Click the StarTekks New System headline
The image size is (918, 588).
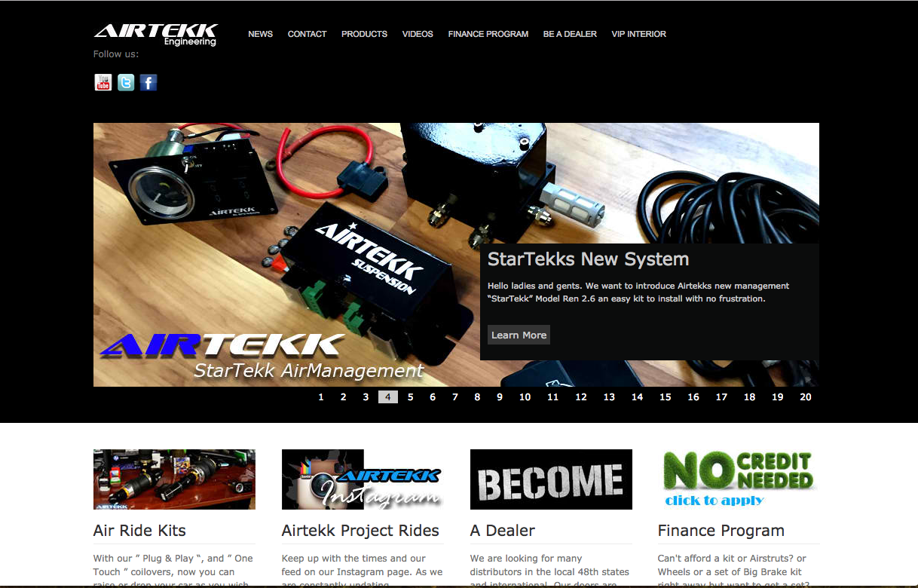(588, 259)
